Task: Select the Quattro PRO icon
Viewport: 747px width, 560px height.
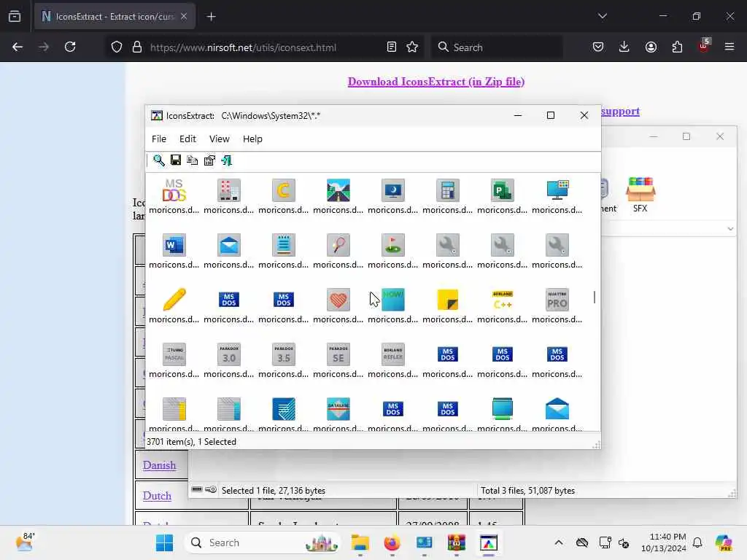Action: [x=557, y=300]
